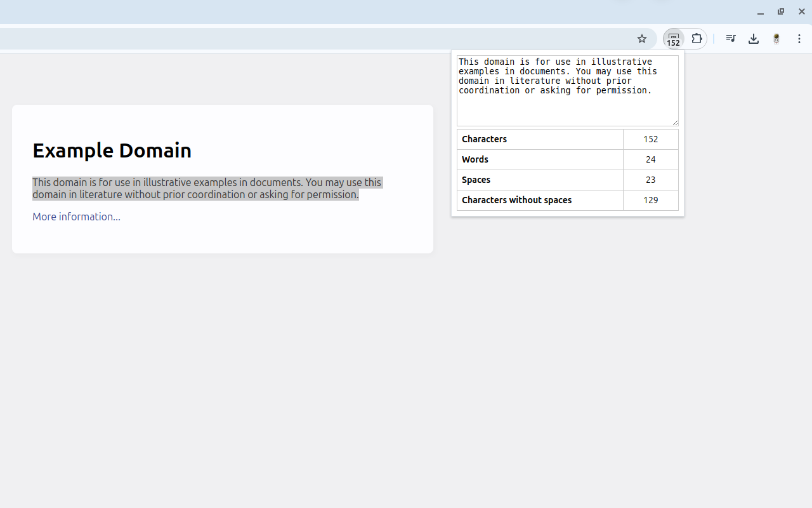Click the highlighted paragraph text
The width and height of the screenshot is (812, 508).
pyautogui.click(x=207, y=189)
